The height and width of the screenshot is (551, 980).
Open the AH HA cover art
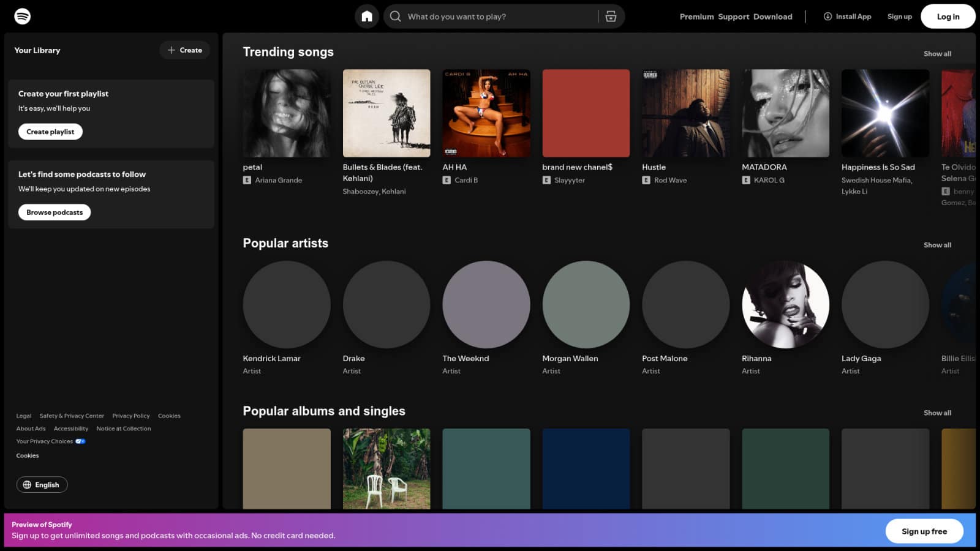[x=486, y=113]
